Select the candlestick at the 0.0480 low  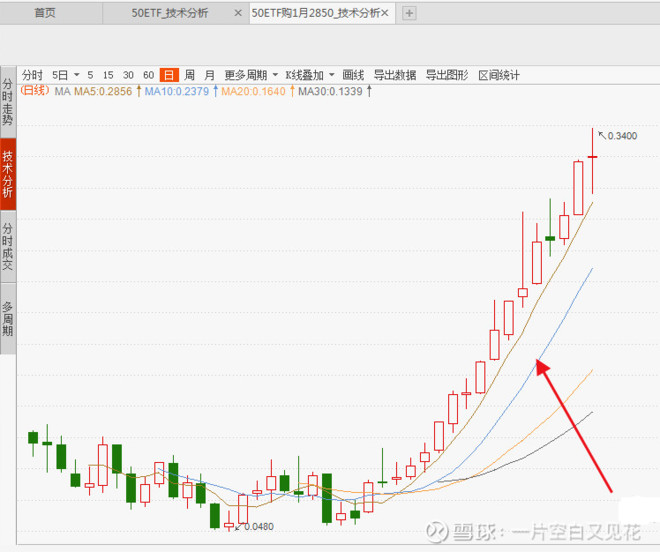(x=229, y=521)
